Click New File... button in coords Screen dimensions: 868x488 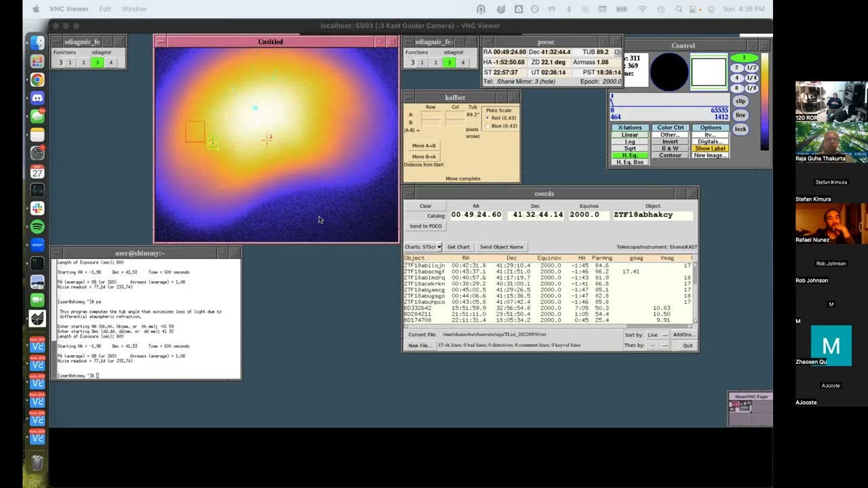(x=420, y=346)
